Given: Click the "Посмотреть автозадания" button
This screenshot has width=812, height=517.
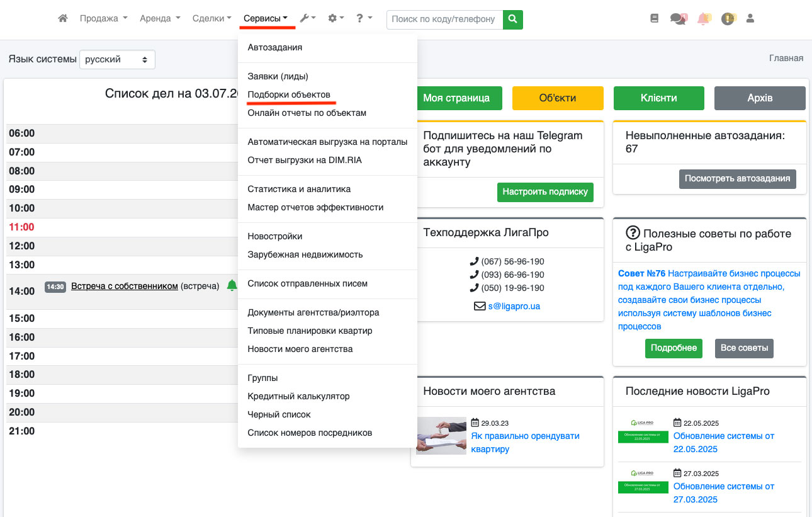Looking at the screenshot, I should (737, 178).
